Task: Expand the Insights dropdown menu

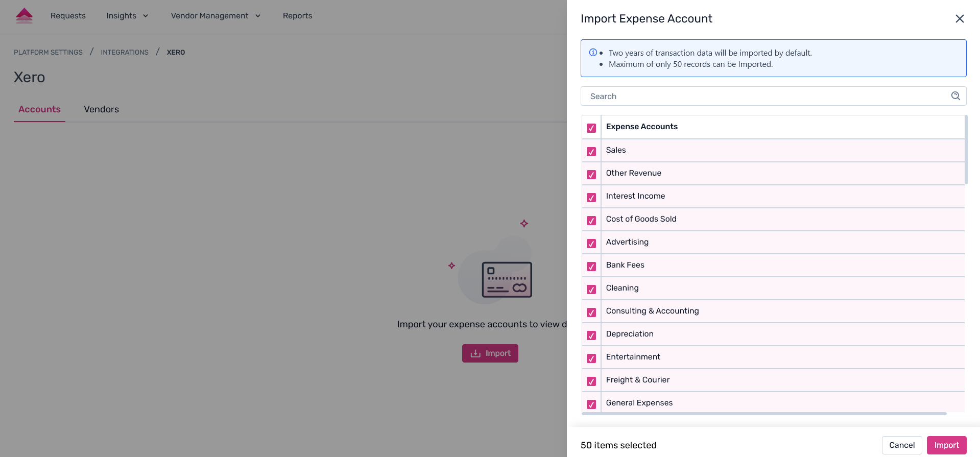Action: 127,16
